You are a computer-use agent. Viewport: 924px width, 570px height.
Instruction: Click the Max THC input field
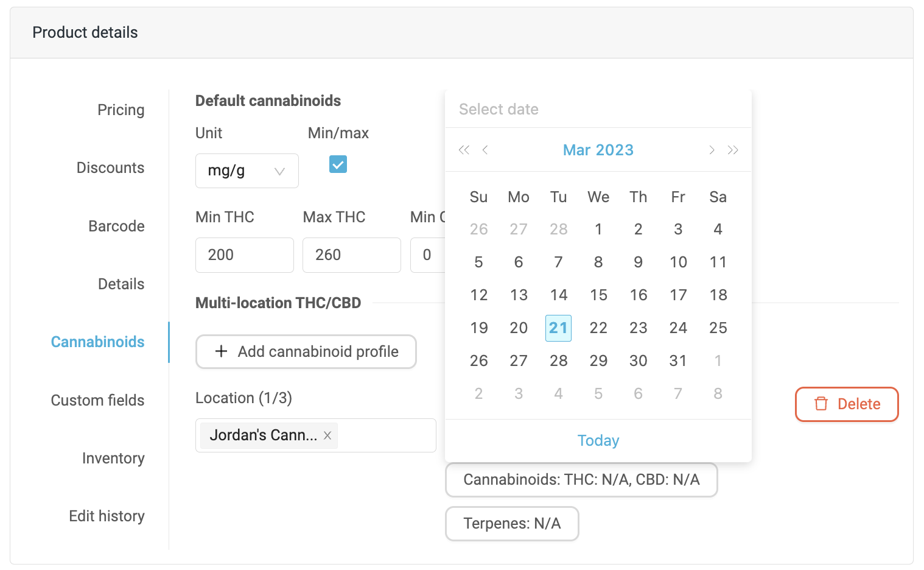[x=351, y=255]
